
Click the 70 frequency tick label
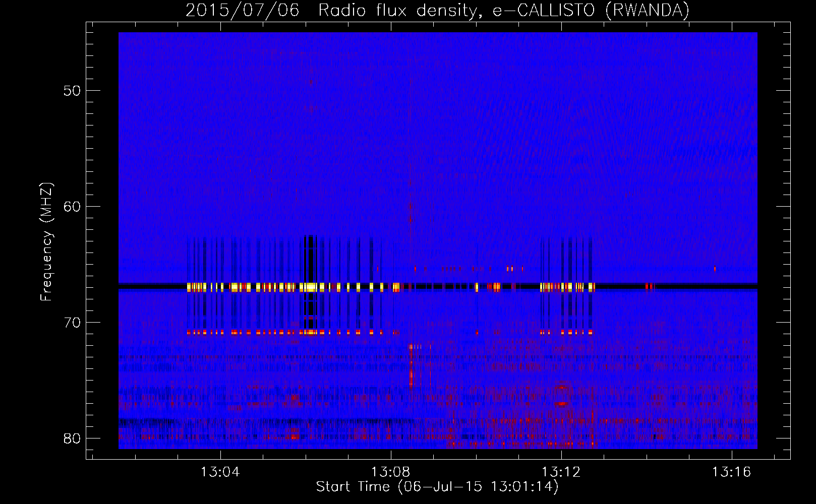pos(72,323)
